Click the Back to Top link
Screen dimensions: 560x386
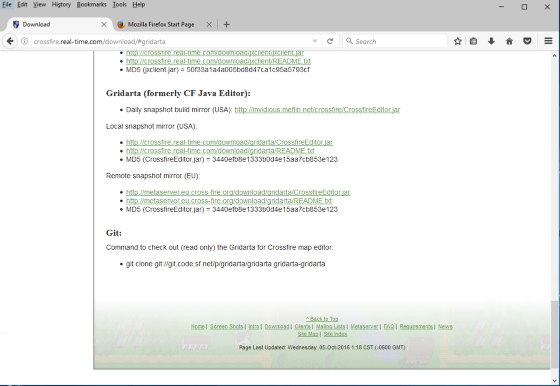322,319
